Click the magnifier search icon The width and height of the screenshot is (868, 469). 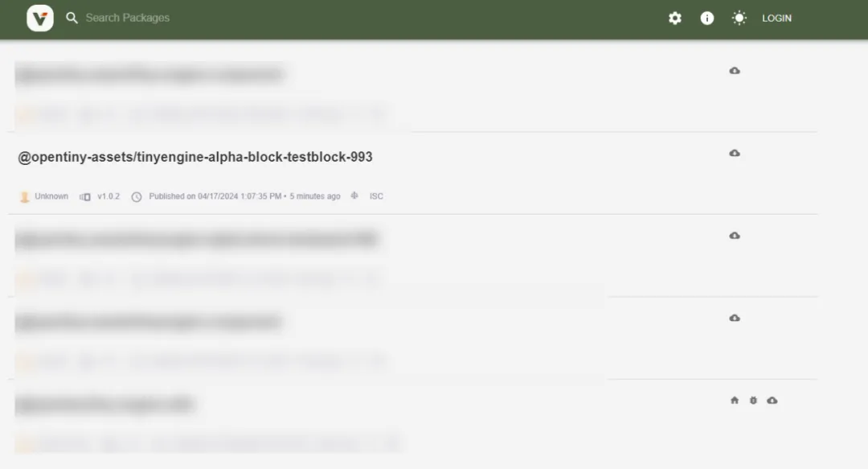click(72, 18)
